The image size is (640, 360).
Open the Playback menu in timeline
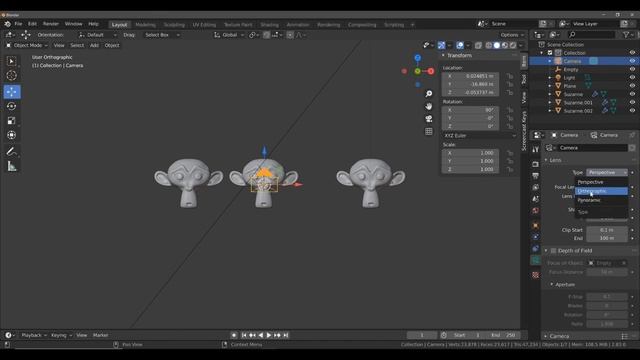(33, 335)
